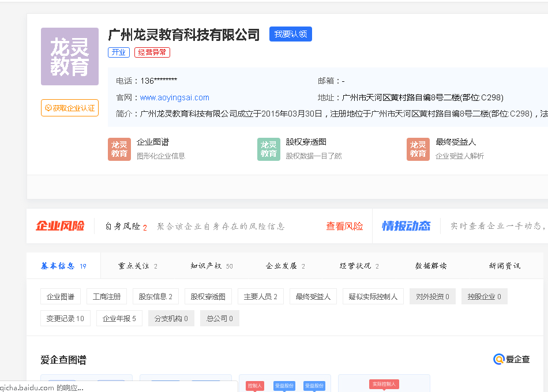The width and height of the screenshot is (548, 392).
Task: Jump to 股东信息 section
Action: click(x=156, y=297)
